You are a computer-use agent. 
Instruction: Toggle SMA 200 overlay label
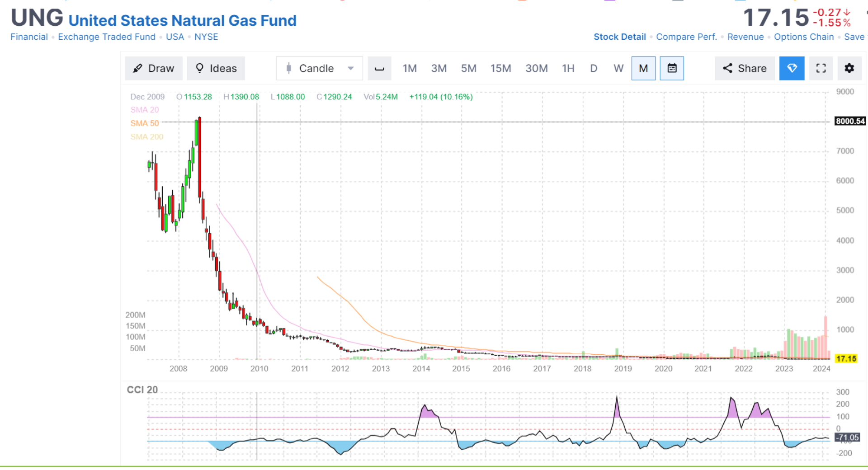(x=147, y=137)
